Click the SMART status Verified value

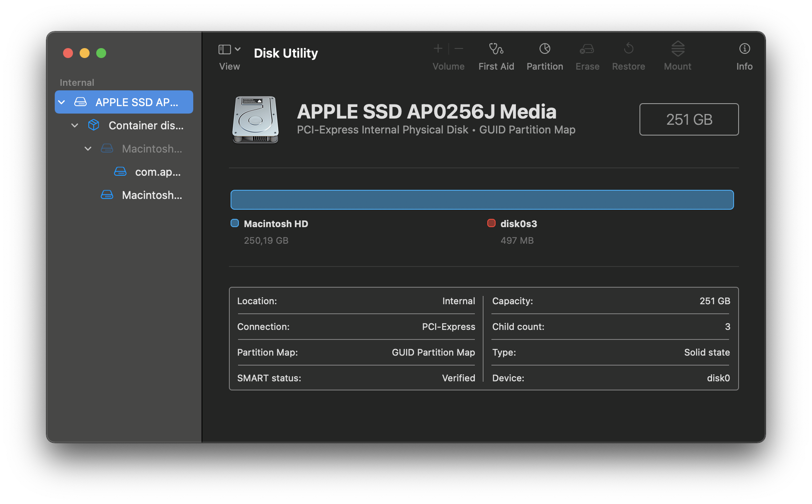coord(458,378)
